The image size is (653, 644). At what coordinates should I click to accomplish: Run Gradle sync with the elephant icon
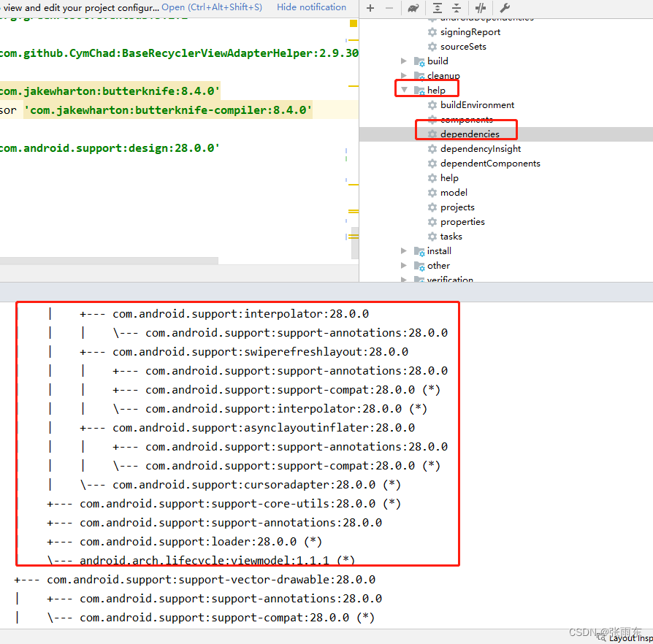413,8
